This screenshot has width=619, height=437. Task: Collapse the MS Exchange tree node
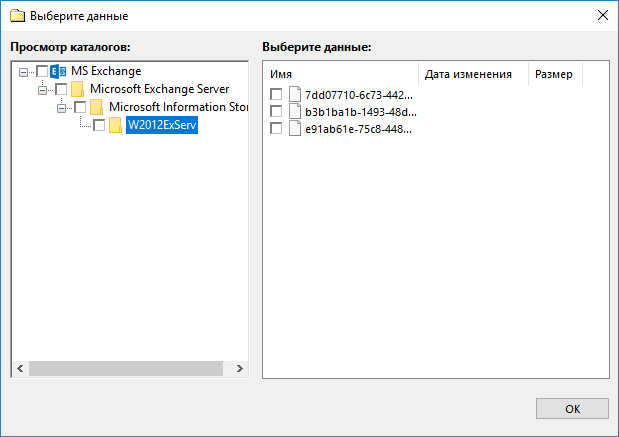24,72
